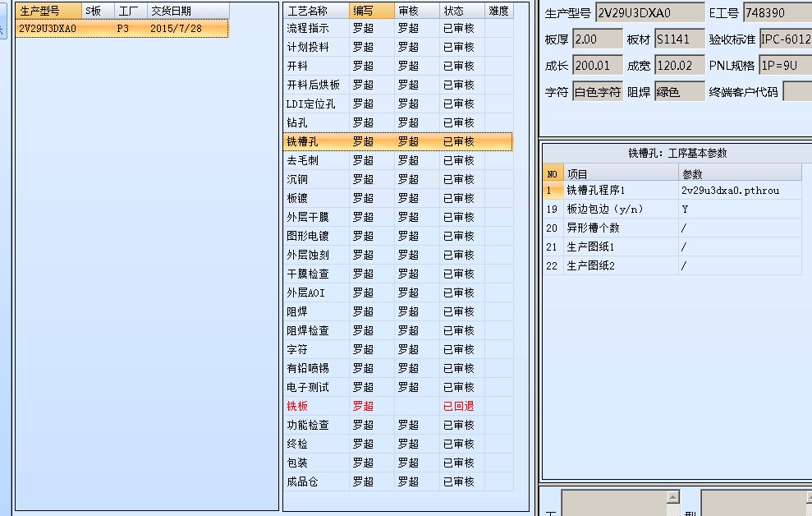Select the 外层蚀刻 process row
This screenshot has height=516, width=812.
[x=398, y=256]
